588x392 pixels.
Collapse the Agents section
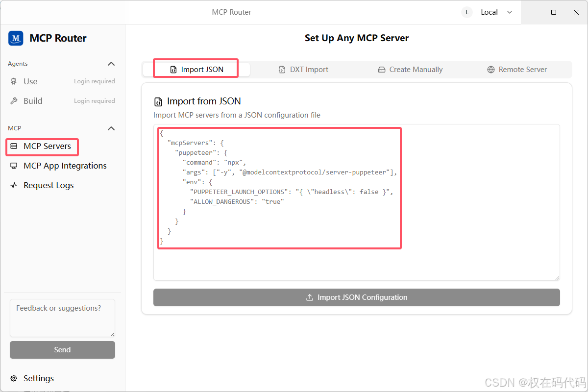[x=111, y=64]
